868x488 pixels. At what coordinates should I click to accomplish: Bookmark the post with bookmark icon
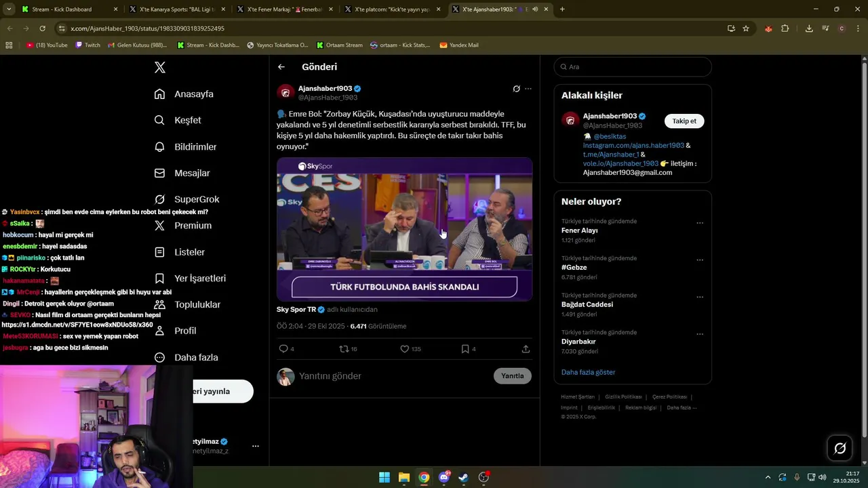click(x=465, y=349)
